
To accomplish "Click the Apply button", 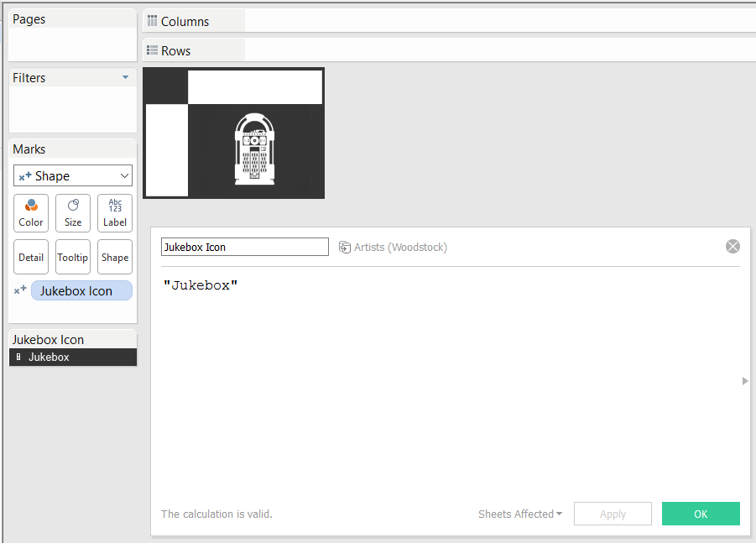I will 613,514.
